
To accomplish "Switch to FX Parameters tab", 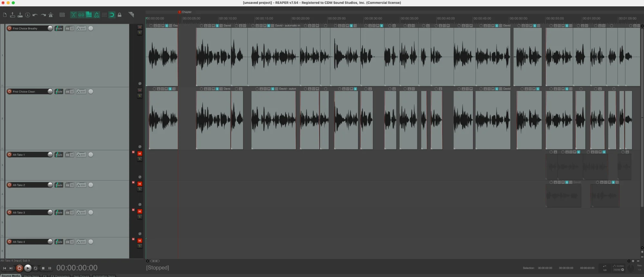I will (60, 276).
